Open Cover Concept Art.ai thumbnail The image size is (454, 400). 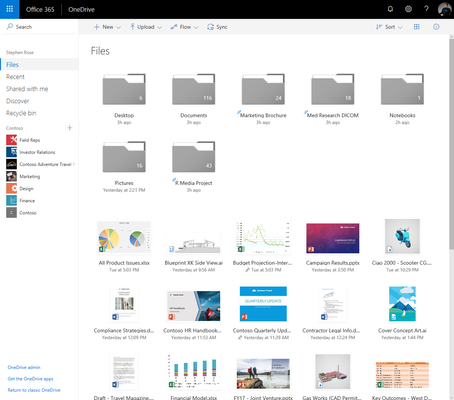pyautogui.click(x=402, y=304)
